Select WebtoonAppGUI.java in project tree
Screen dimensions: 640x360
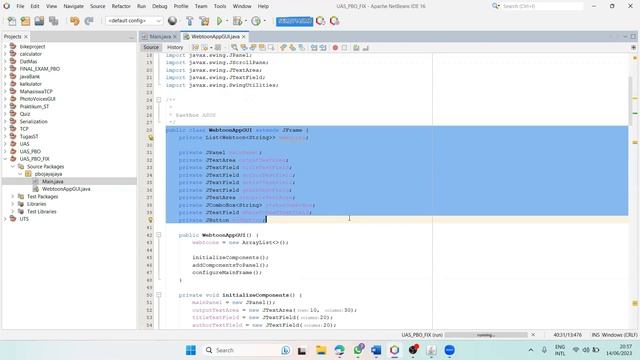coord(66,189)
